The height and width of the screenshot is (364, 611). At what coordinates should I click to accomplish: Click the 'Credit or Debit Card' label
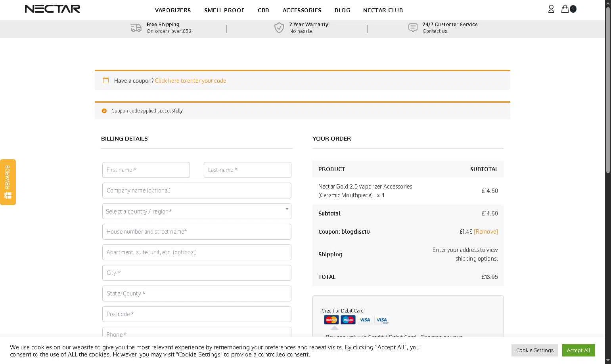pyautogui.click(x=343, y=311)
